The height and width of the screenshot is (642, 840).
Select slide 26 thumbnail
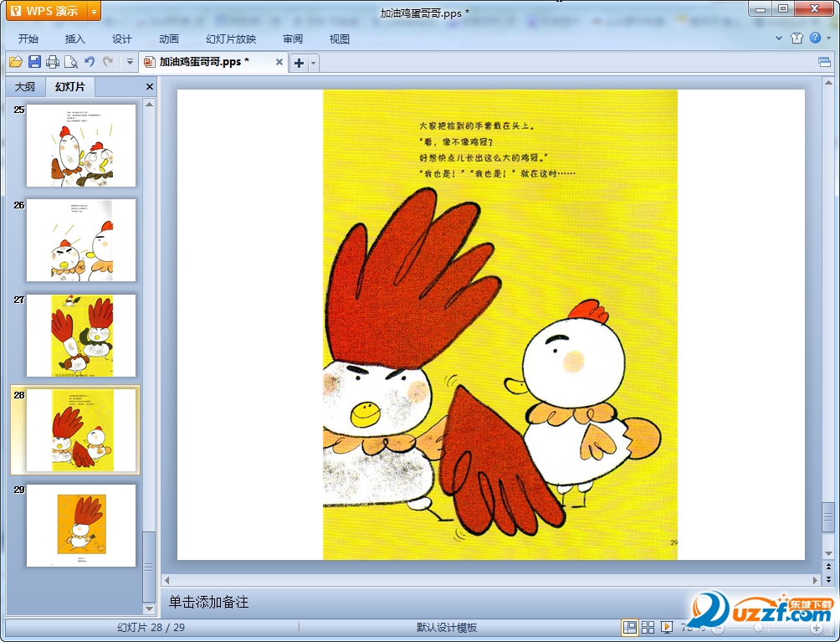pyautogui.click(x=81, y=240)
